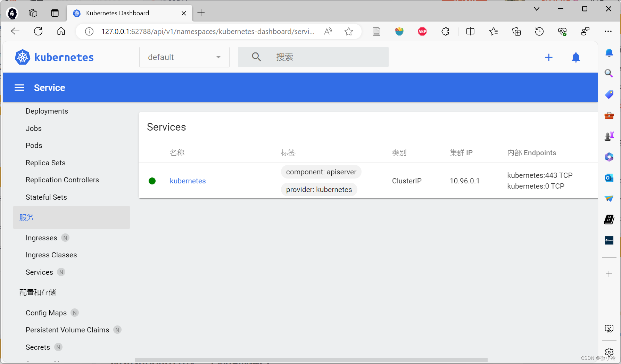The width and height of the screenshot is (621, 364).
Task: Open Ingresses in the sidebar
Action: [41, 238]
